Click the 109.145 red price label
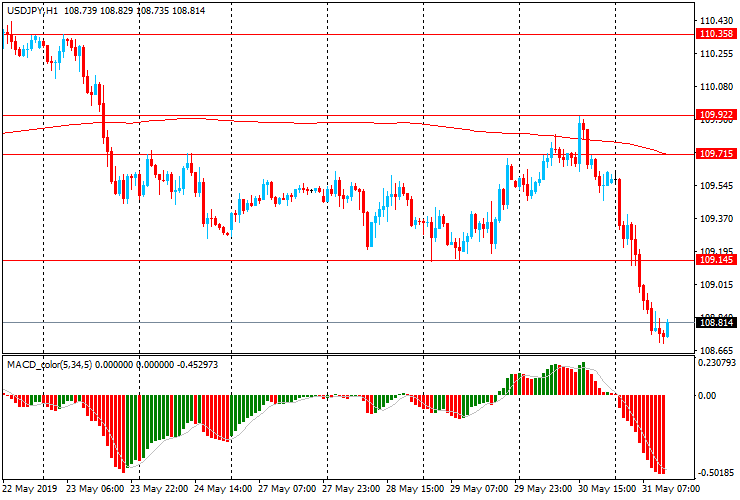Image resolution: width=740 pixels, height=500 pixels. pos(716,260)
